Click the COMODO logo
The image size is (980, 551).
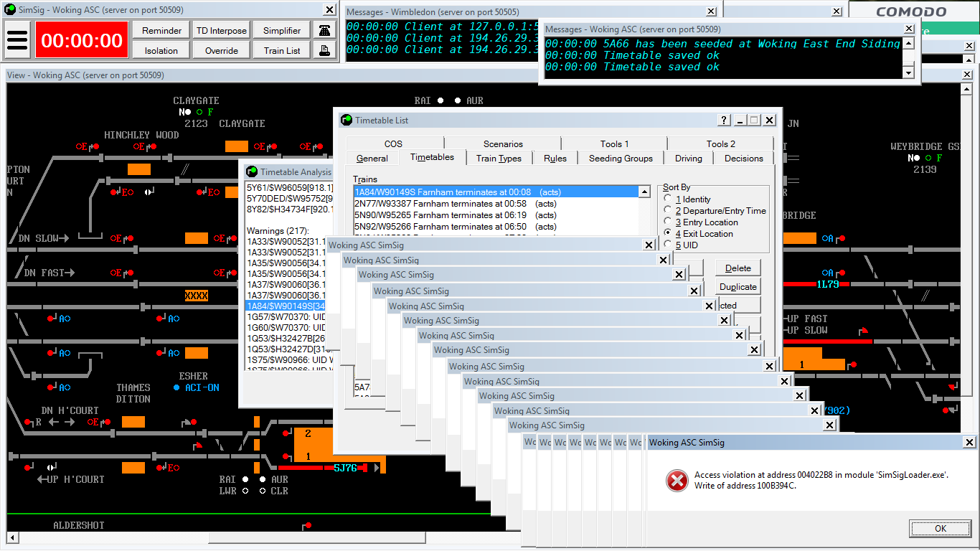tap(911, 11)
